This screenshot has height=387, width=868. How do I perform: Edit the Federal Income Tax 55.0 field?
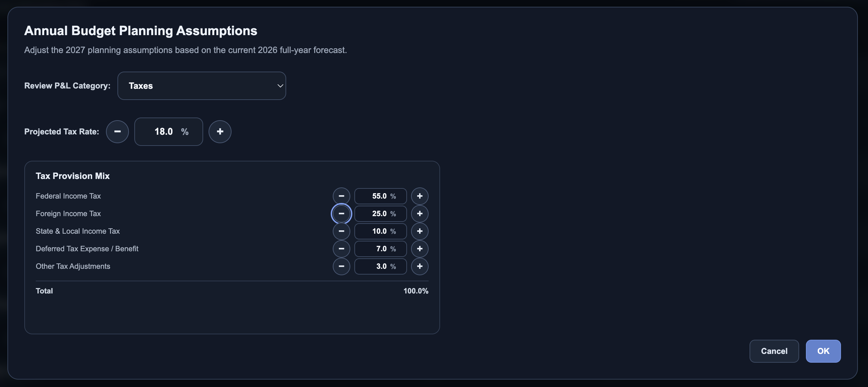tap(381, 196)
